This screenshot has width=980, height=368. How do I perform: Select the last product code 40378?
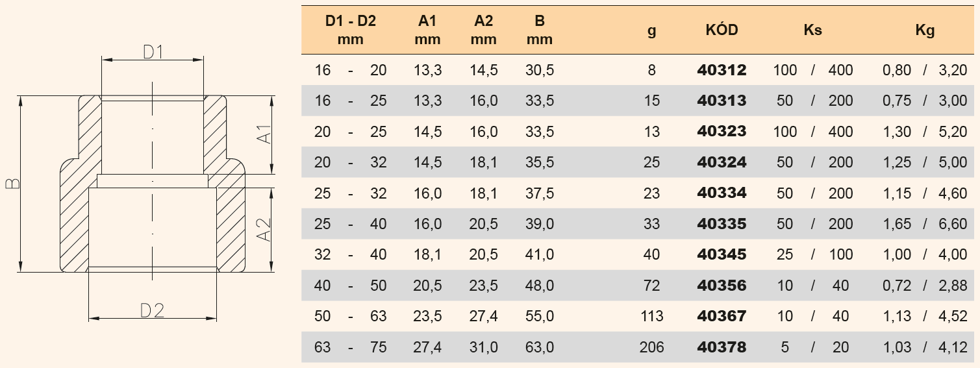pos(722,347)
